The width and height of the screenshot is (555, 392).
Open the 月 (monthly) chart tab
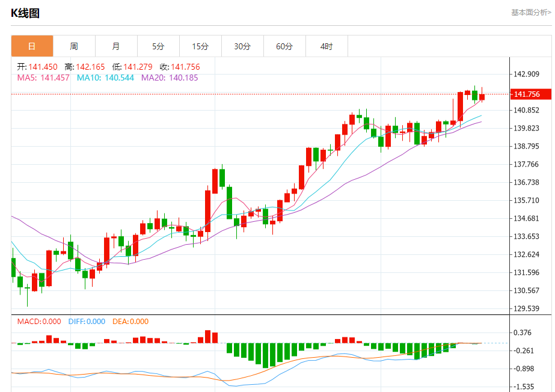(x=116, y=46)
